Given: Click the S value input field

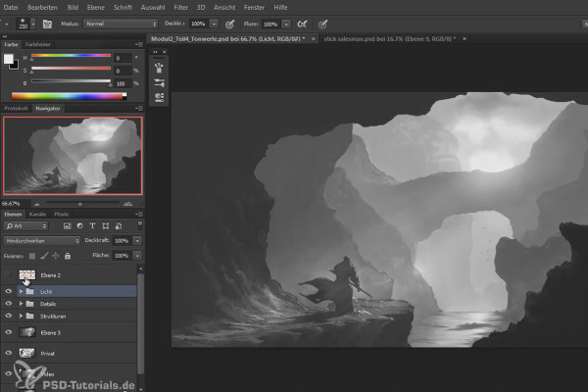Looking at the screenshot, I should pos(123,71).
